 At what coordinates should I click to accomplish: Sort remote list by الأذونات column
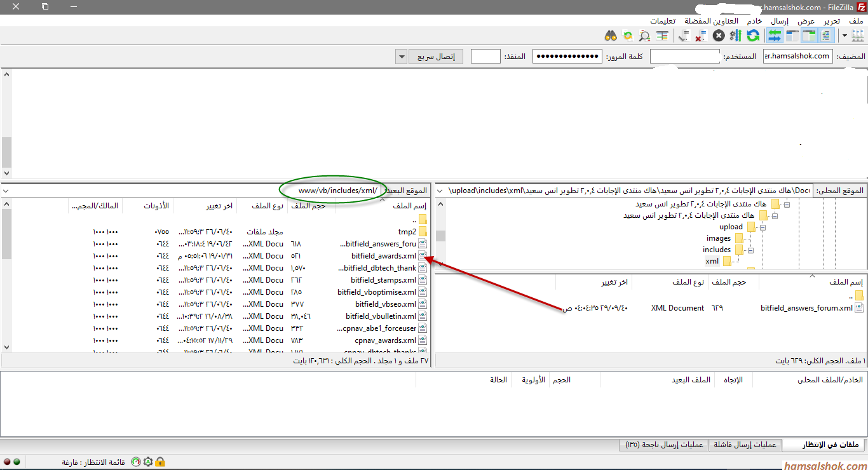(x=148, y=206)
